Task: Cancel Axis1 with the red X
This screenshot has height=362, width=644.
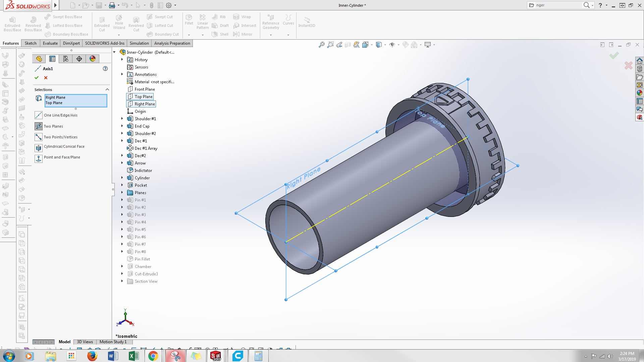Action: click(46, 78)
